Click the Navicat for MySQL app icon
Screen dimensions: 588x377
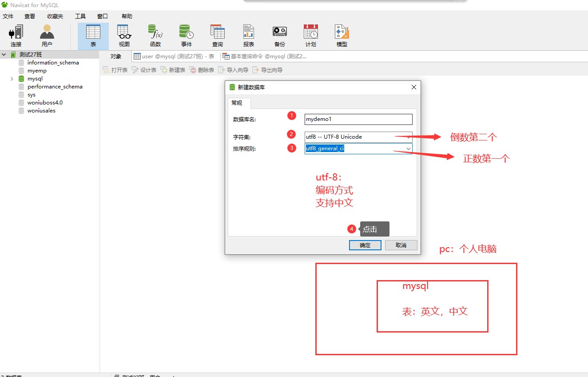click(4, 5)
